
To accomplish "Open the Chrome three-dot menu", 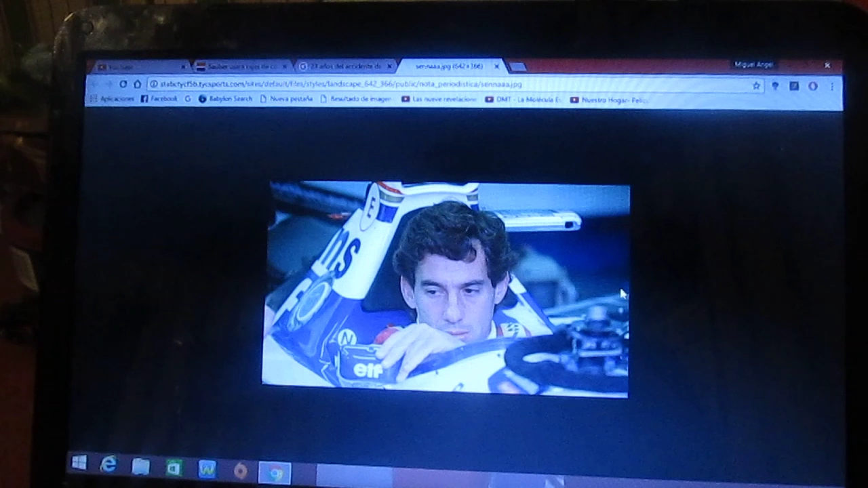I will click(x=832, y=86).
